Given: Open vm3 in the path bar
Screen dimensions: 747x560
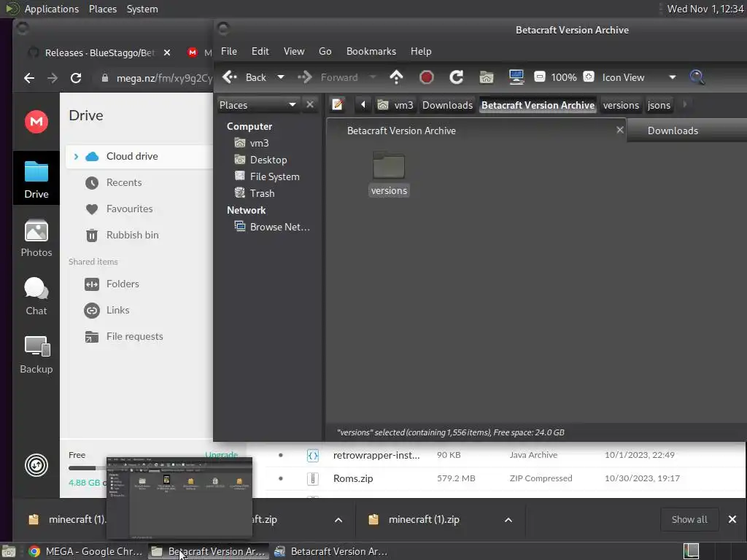Looking at the screenshot, I should [395, 105].
